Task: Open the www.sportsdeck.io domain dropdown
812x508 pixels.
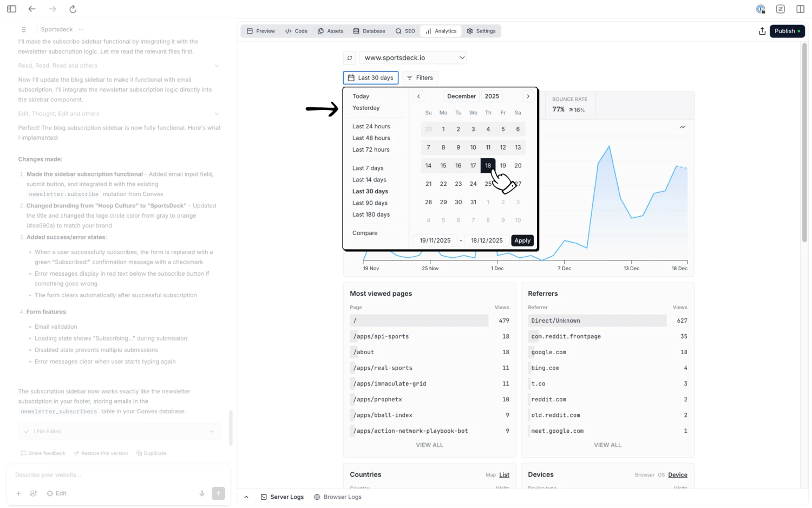Action: tap(413, 58)
